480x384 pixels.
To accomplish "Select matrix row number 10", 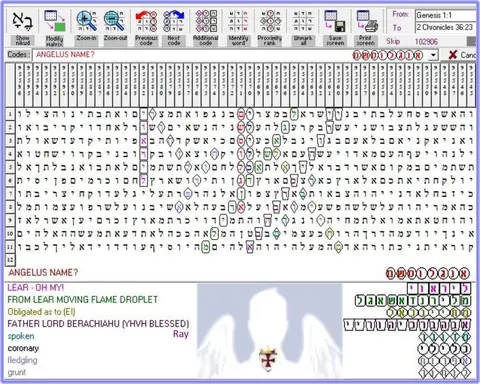I will 10,233.
